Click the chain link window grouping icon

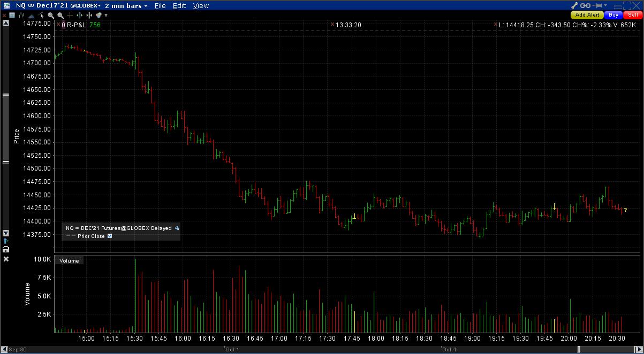(585, 5)
